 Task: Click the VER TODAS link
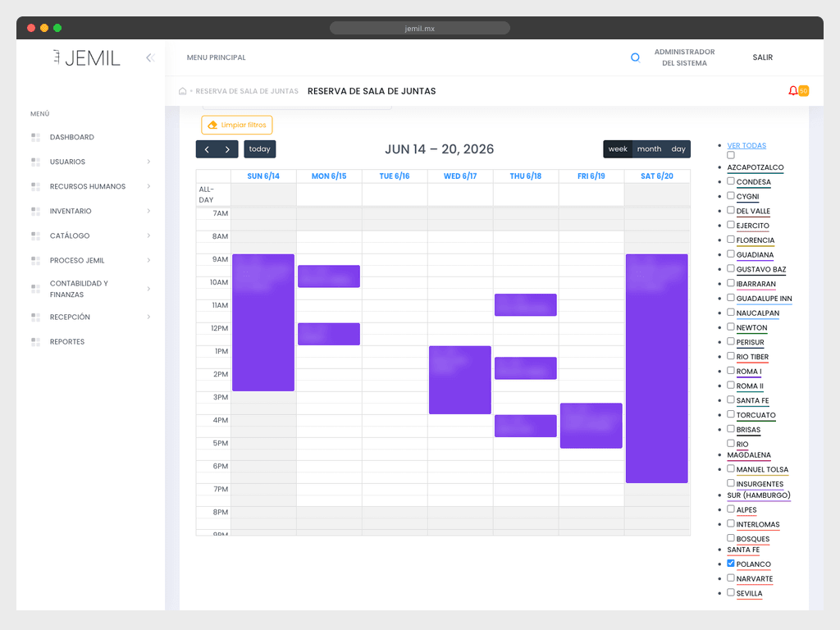click(746, 146)
